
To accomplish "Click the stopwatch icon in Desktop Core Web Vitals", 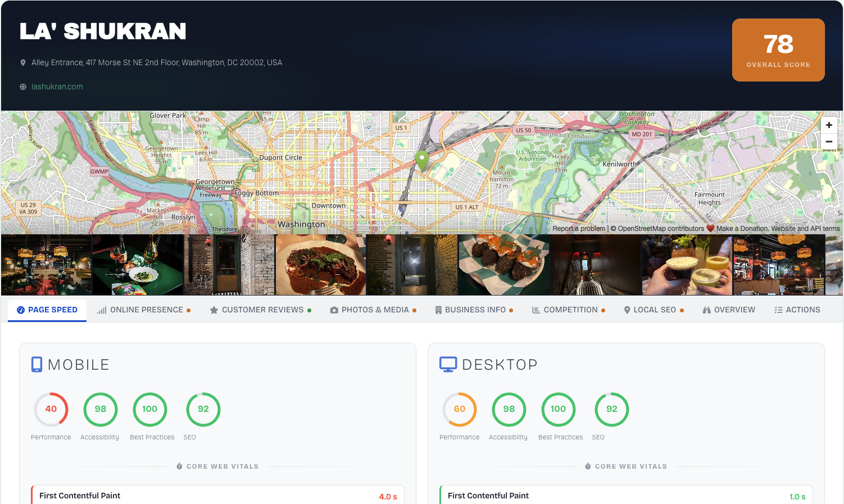I will pos(588,466).
